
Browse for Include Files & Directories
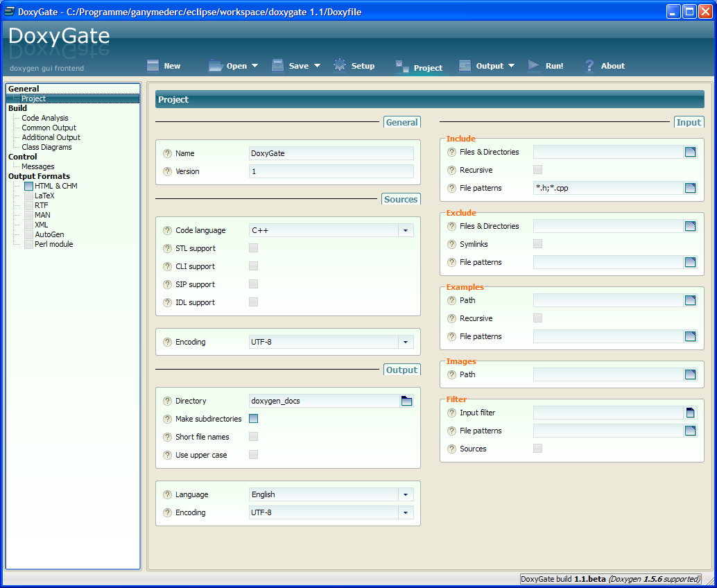pos(690,152)
